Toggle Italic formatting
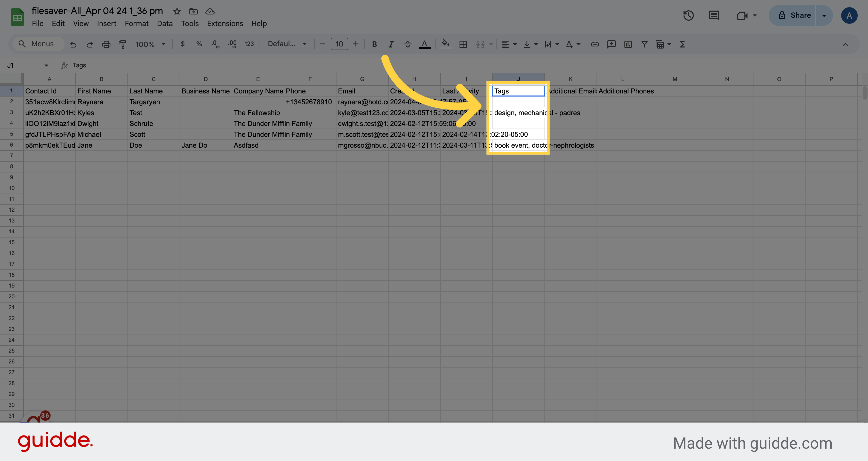The width and height of the screenshot is (868, 461). [x=391, y=44]
